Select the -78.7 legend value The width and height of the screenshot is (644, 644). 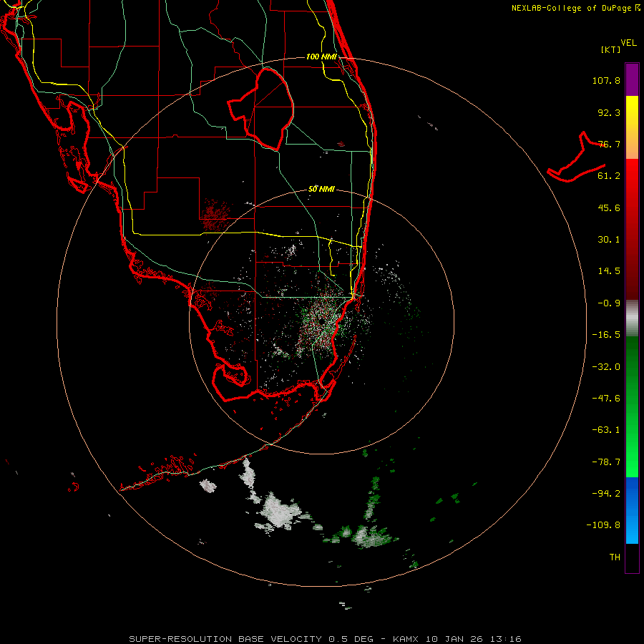click(606, 462)
